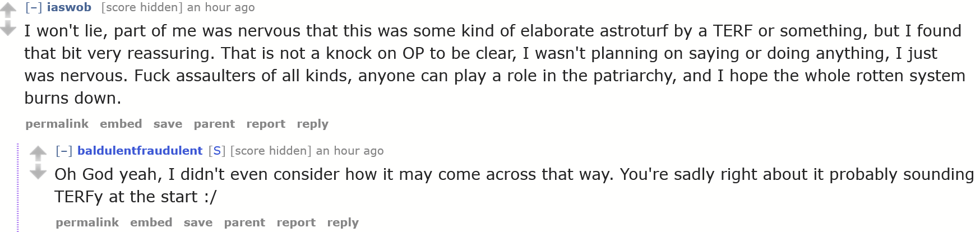Image resolution: width=980 pixels, height=232 pixels.
Task: Click embed under iaswob's comment
Action: (121, 124)
